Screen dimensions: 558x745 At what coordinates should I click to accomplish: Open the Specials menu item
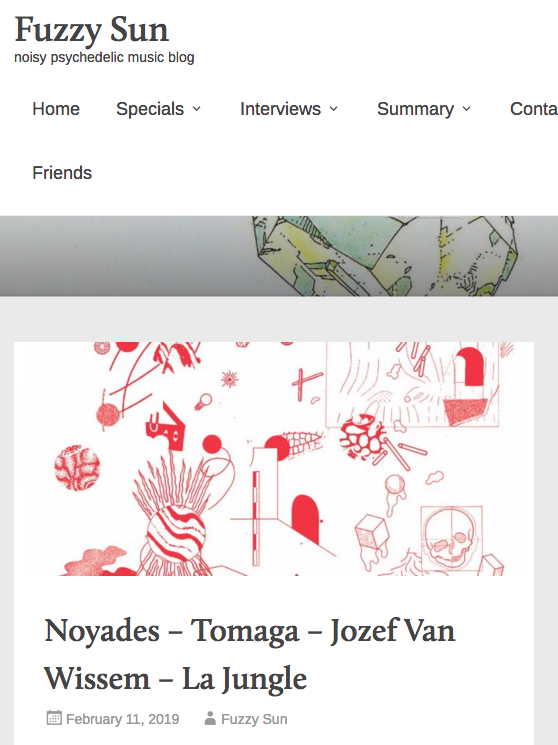click(150, 109)
